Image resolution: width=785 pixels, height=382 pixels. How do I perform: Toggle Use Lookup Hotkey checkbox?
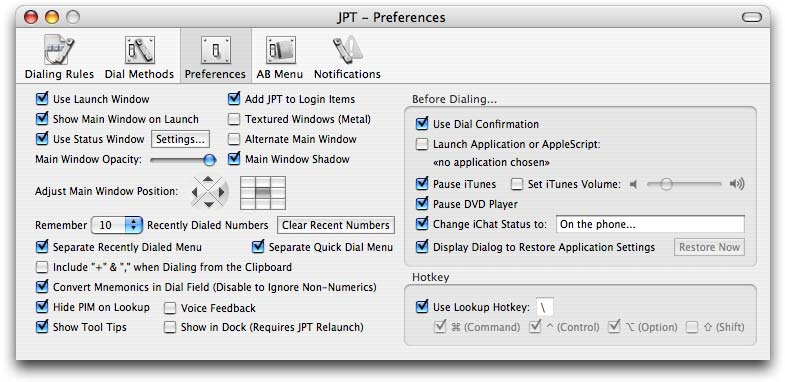[422, 306]
